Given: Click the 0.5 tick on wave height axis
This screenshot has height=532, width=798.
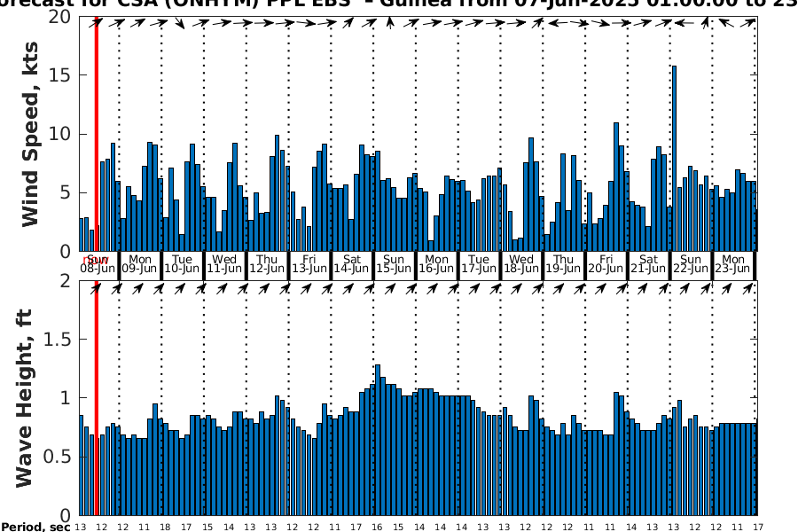Looking at the screenshot, I should click(x=57, y=457).
